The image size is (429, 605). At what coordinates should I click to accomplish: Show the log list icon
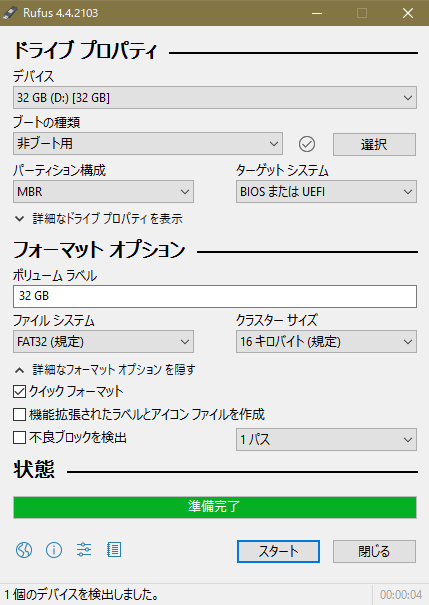point(114,550)
